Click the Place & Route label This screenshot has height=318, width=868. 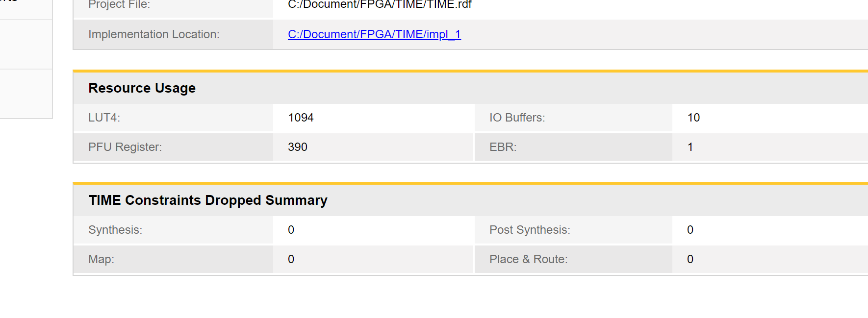click(528, 259)
